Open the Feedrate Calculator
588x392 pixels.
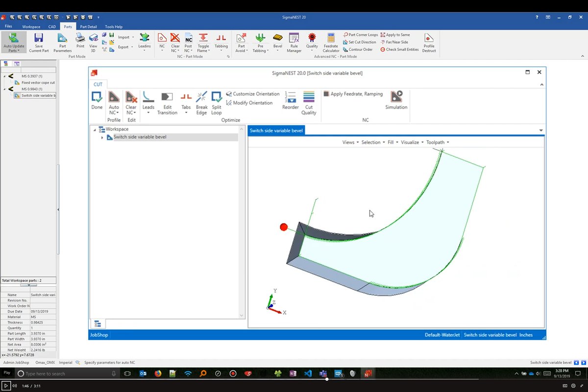(x=331, y=43)
